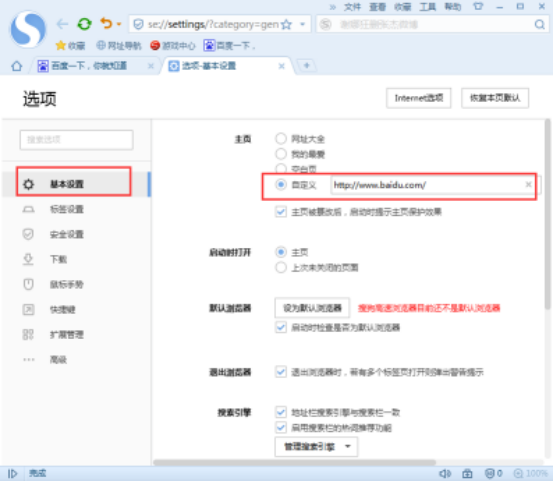Open a new tab with the plus button
The width and height of the screenshot is (554, 481).
click(x=307, y=65)
